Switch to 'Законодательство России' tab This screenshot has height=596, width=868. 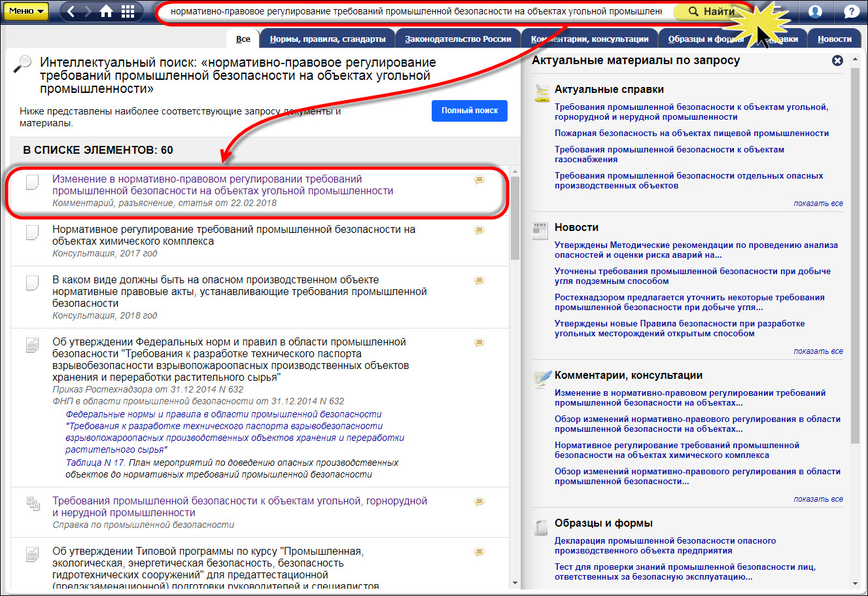(458, 39)
